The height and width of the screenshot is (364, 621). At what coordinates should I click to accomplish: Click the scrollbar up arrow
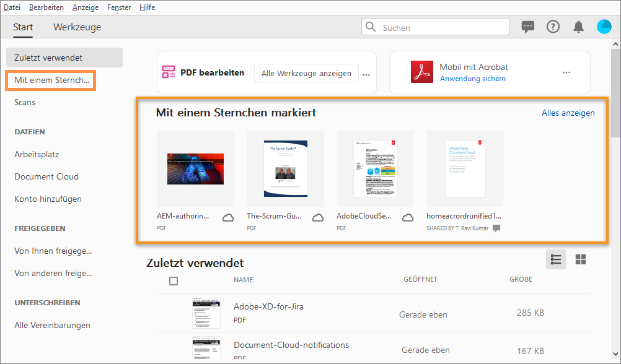615,44
